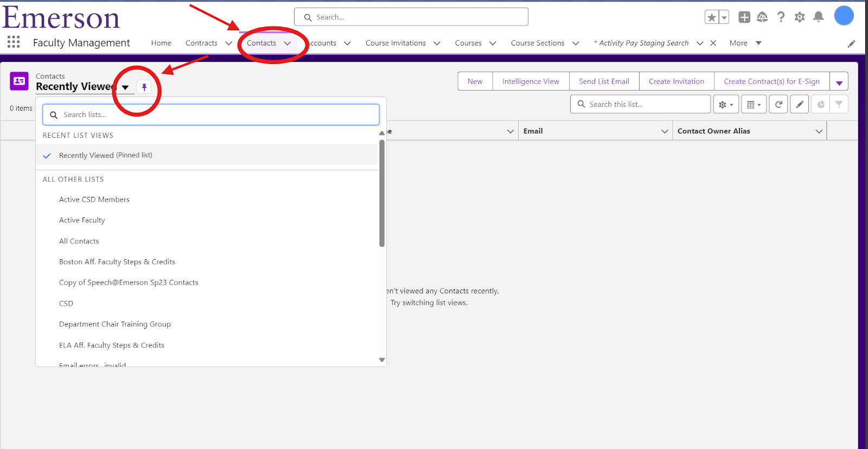Open the Course Invitations tab
868x449 pixels.
pos(395,43)
